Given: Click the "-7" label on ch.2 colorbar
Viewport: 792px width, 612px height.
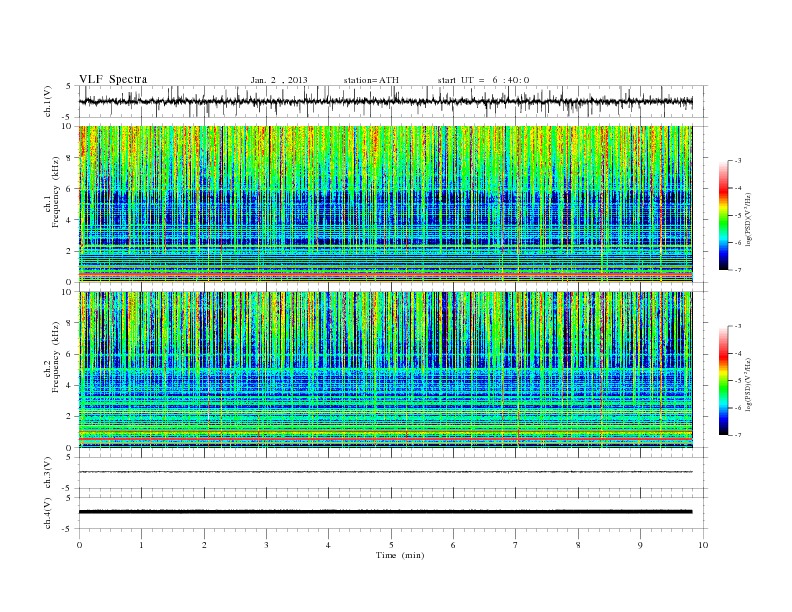Looking at the screenshot, I should pyautogui.click(x=738, y=435).
